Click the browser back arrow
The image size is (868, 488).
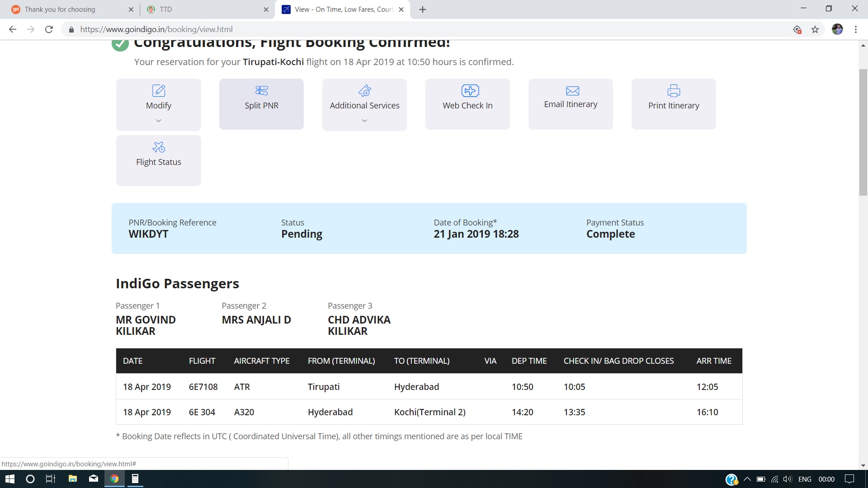13,29
